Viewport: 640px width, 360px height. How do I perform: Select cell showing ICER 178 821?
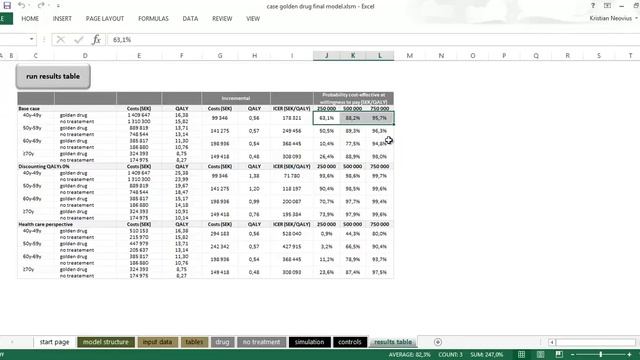point(291,118)
